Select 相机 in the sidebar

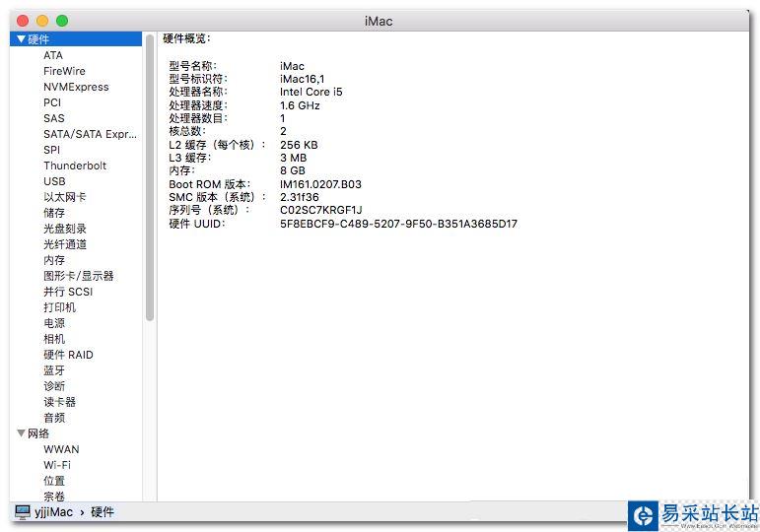click(54, 339)
